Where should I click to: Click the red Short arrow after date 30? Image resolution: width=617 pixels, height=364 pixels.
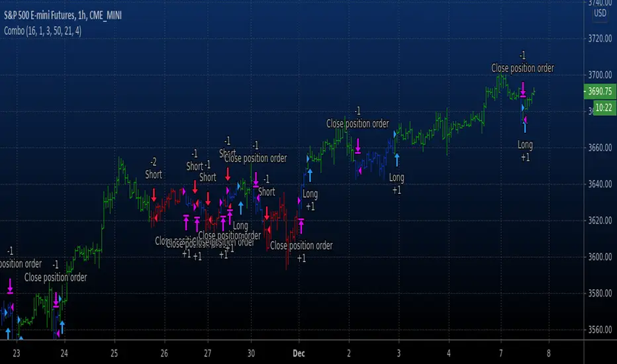pyautogui.click(x=267, y=213)
